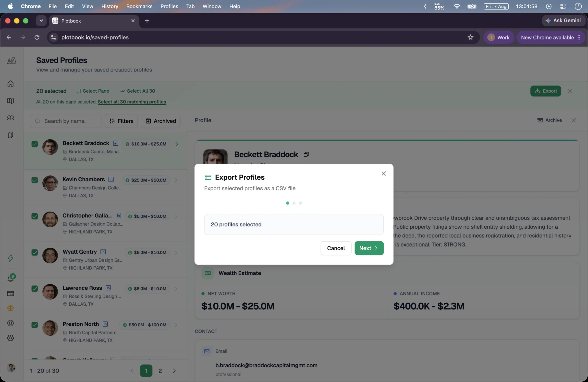
Task: Open the Plotbook logo in the sidebar
Action: point(11,60)
